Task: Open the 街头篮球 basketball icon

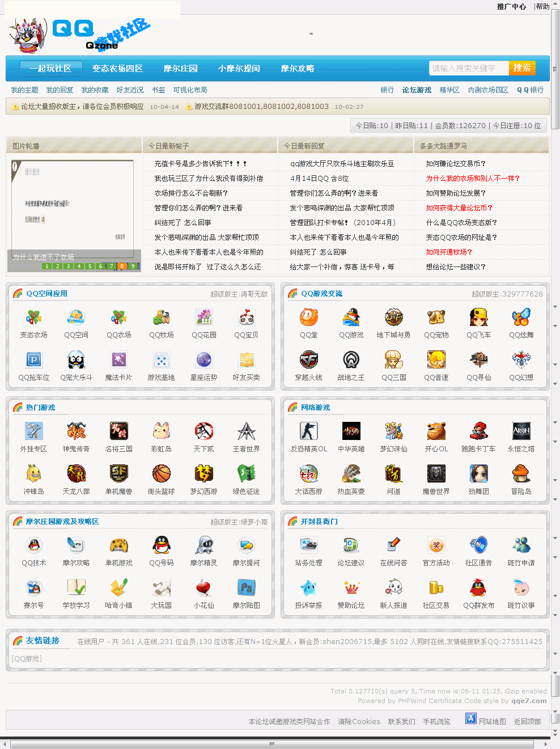Action: click(x=161, y=474)
